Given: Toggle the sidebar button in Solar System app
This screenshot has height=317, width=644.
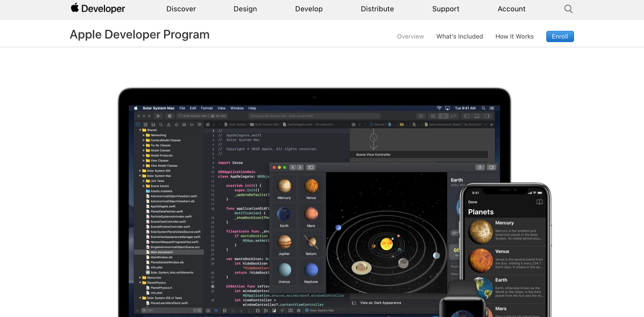Looking at the screenshot, I should (x=311, y=167).
